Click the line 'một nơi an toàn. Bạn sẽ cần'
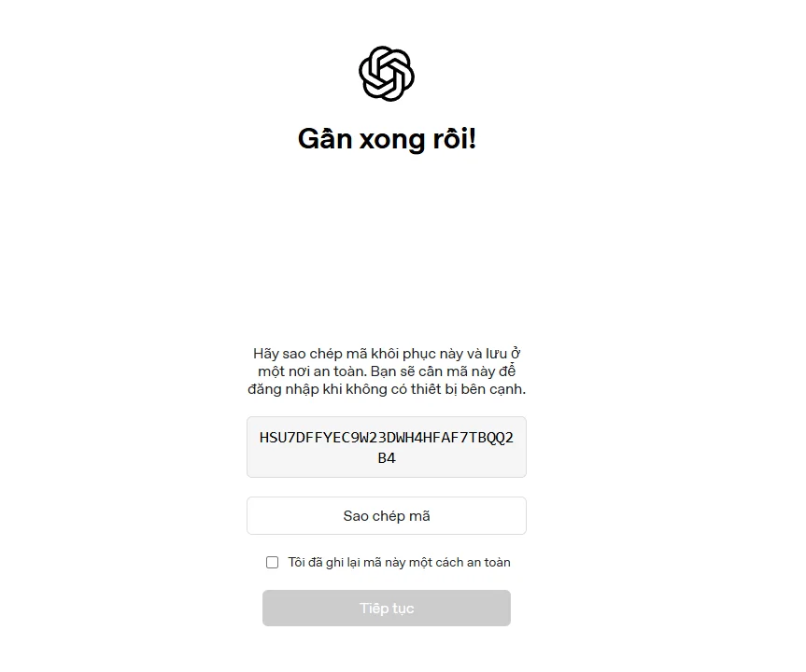 387,371
